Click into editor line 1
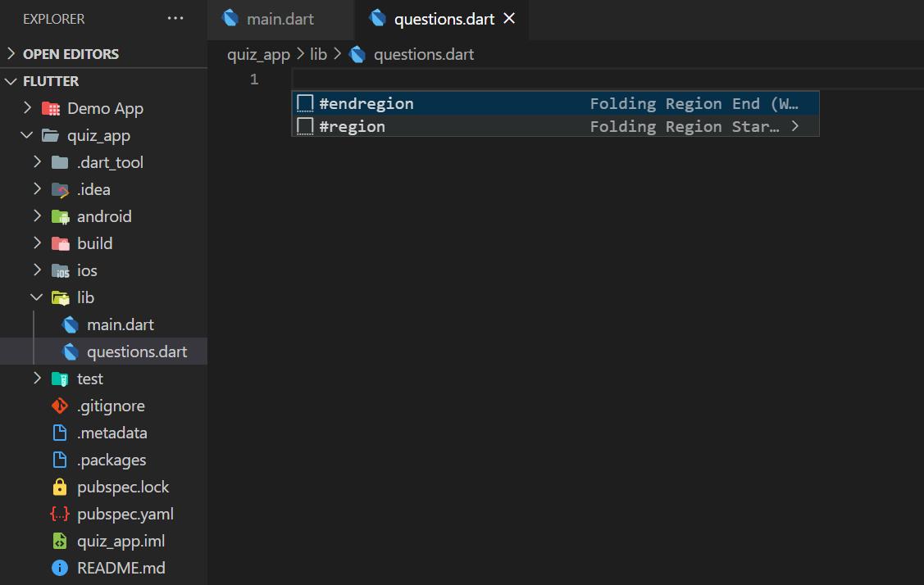The image size is (924, 585). click(574, 79)
